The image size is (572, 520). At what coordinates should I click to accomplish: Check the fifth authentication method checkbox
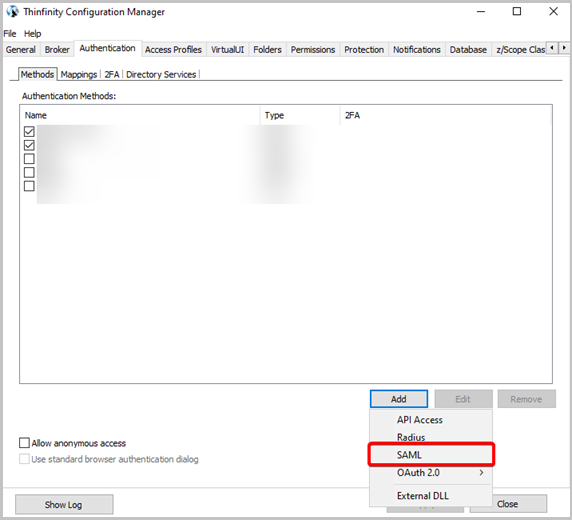pyautogui.click(x=29, y=186)
